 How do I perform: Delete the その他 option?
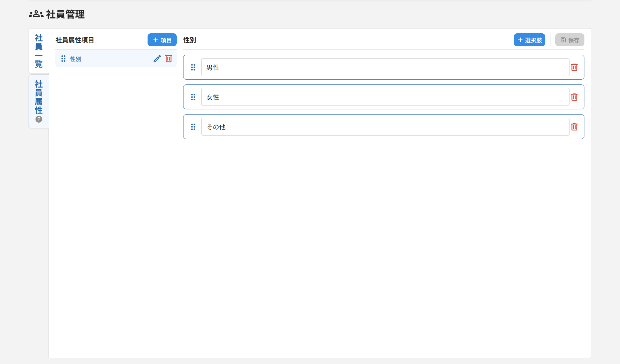pyautogui.click(x=574, y=127)
